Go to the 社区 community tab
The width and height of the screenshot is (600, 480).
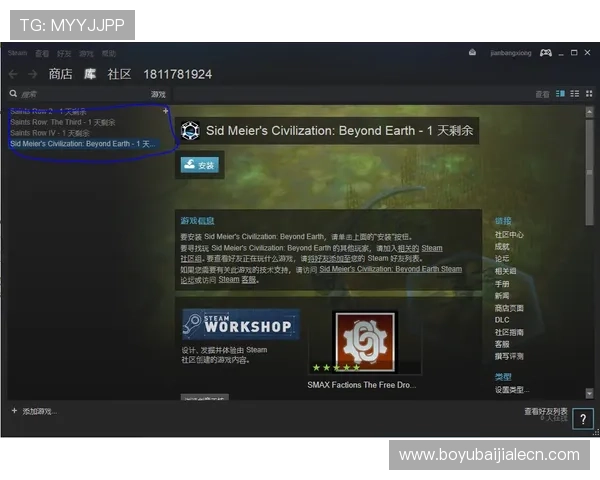point(119,74)
